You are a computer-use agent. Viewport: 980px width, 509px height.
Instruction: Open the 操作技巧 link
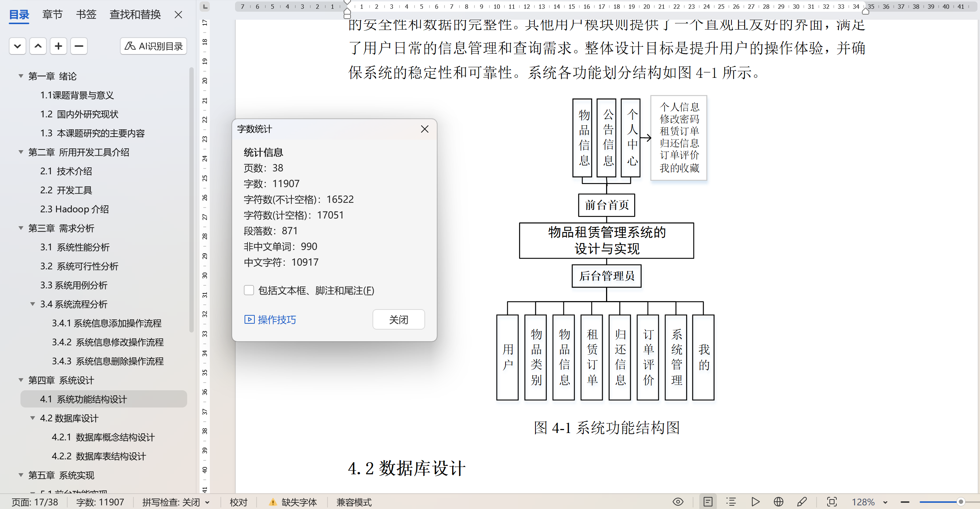click(270, 320)
